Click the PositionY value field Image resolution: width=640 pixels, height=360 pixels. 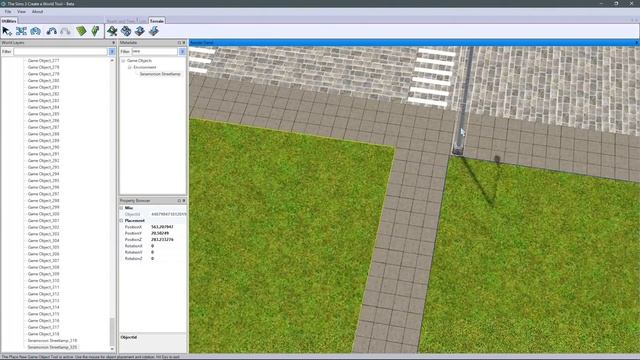[168, 233]
